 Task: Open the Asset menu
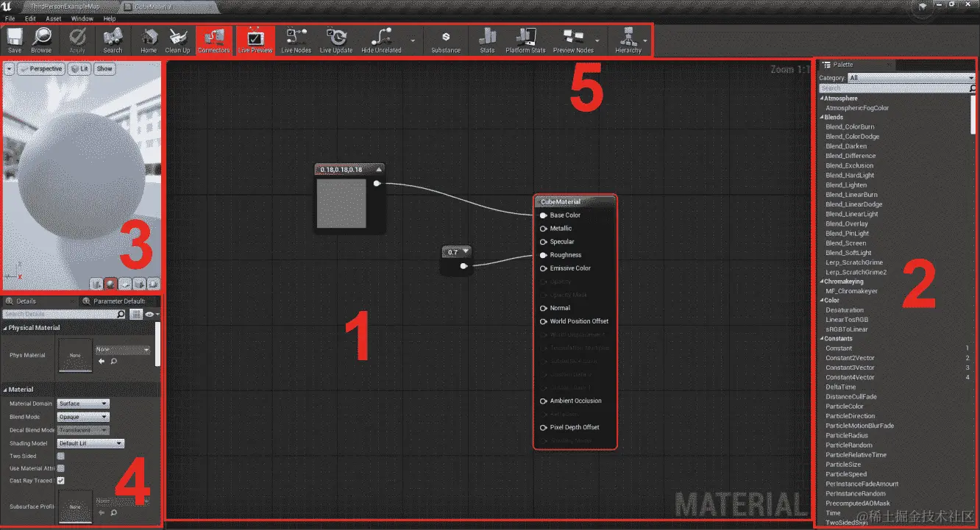[x=54, y=18]
